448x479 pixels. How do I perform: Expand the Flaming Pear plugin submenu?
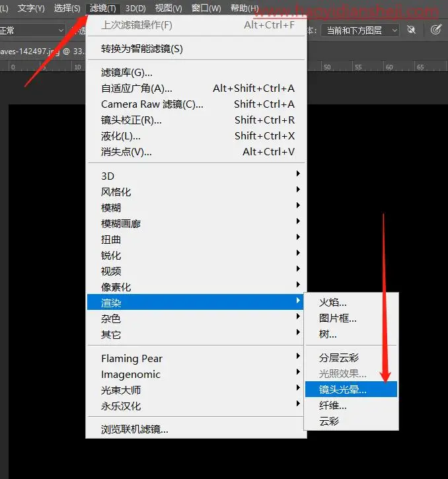(196, 359)
